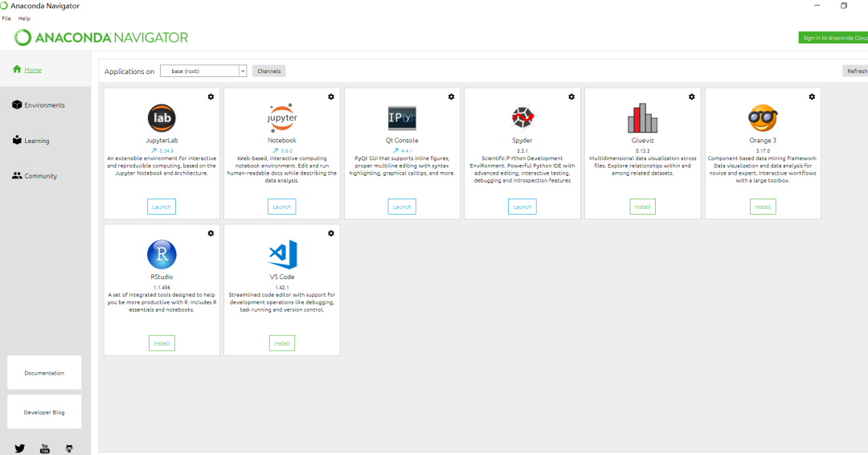Click the VS Code version text 1.42.1

[282, 287]
